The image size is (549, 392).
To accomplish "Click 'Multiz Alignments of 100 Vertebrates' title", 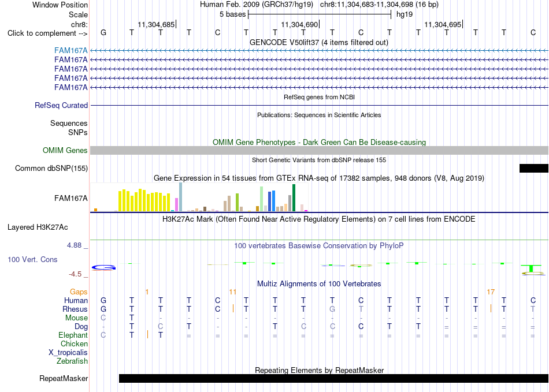I will point(319,283).
